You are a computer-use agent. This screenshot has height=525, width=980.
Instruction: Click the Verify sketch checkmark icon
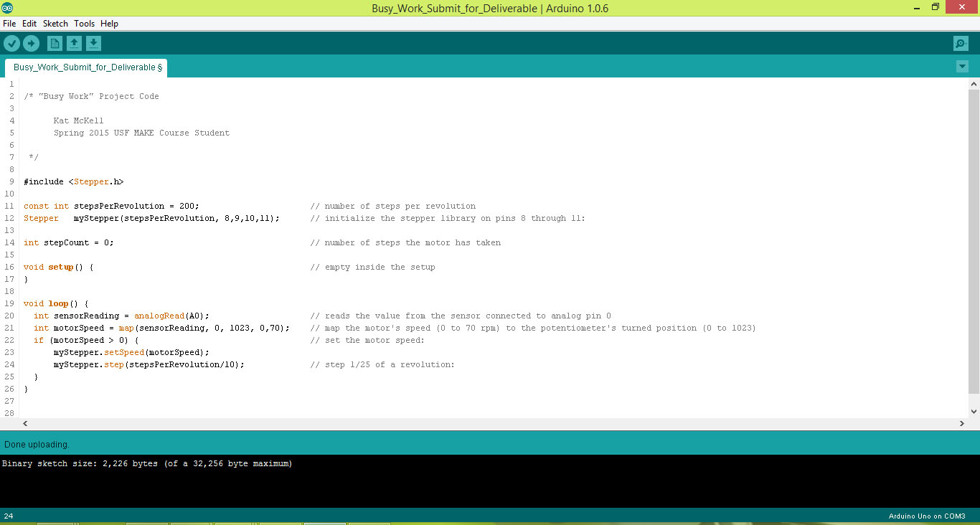pos(11,44)
